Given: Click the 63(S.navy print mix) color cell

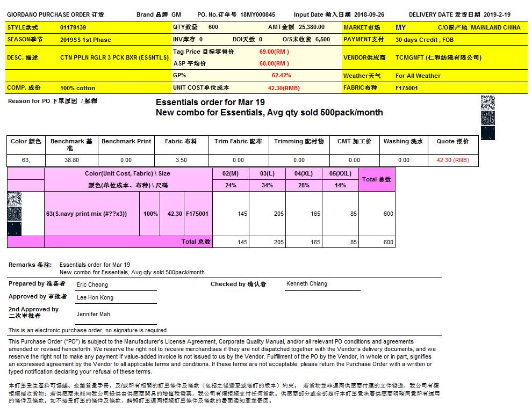Looking at the screenshot, I should 87,214.
